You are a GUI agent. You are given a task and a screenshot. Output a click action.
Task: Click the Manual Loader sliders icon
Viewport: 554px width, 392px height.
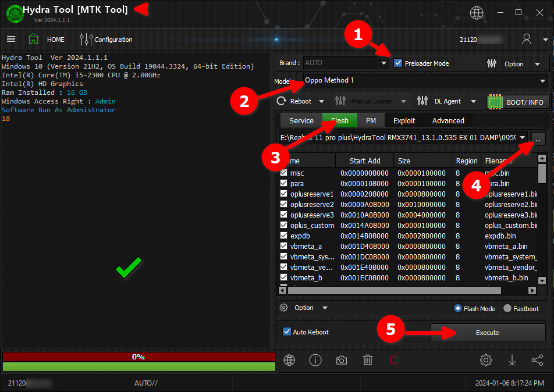click(340, 101)
